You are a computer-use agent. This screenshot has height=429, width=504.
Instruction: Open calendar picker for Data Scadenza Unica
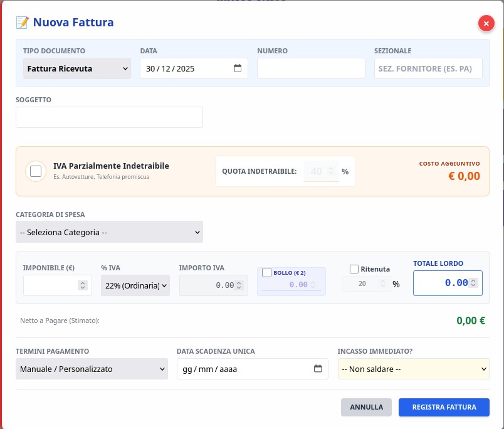pyautogui.click(x=318, y=369)
